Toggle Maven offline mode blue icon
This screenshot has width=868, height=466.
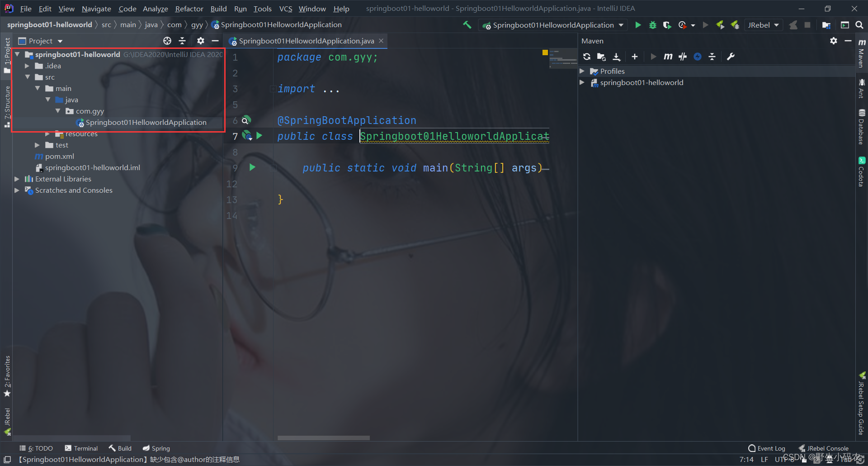pyautogui.click(x=698, y=57)
